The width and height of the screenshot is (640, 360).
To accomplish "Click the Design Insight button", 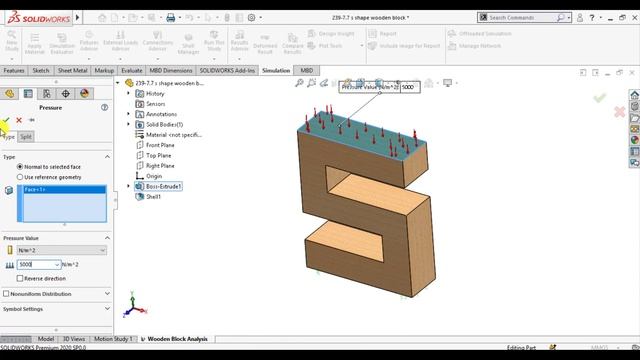I will coord(331,33).
